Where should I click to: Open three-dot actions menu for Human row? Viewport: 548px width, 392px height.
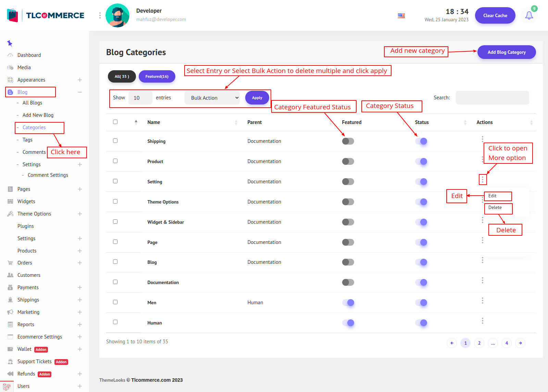click(x=482, y=321)
